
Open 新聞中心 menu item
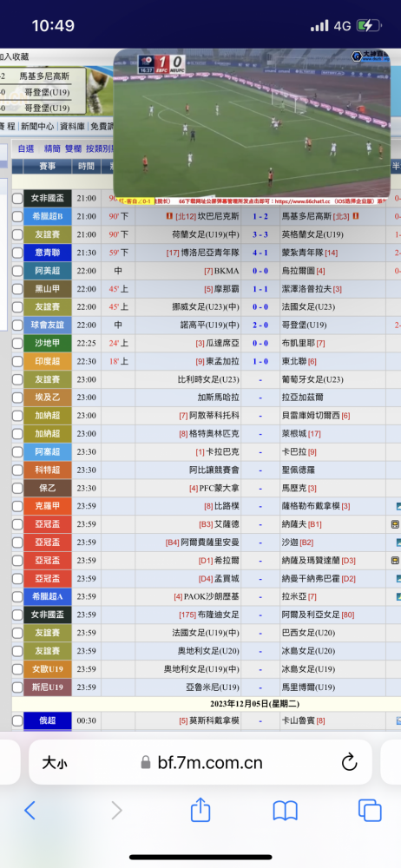pos(37,126)
